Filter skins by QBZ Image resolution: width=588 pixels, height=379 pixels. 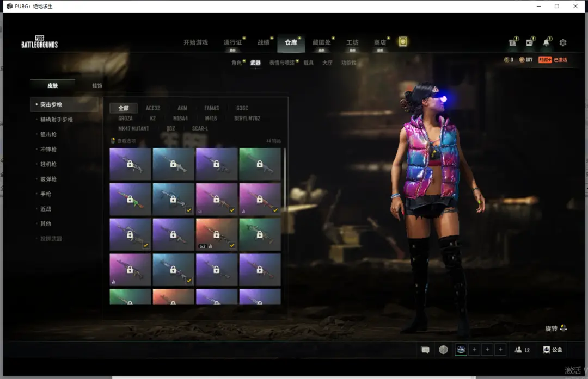170,128
